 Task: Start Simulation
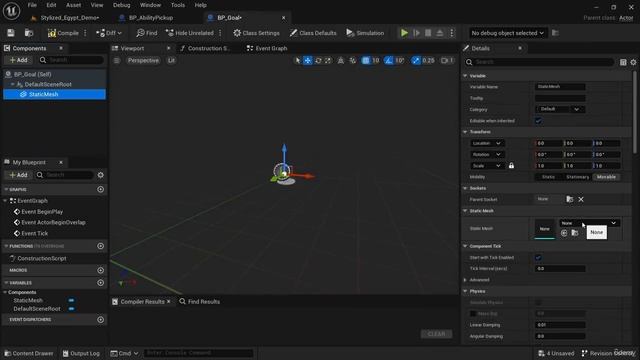[x=365, y=33]
